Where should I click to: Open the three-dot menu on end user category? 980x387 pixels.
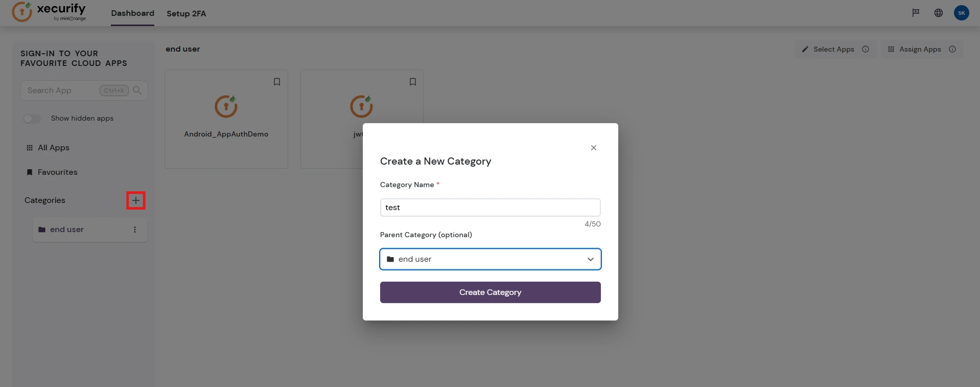coord(135,230)
